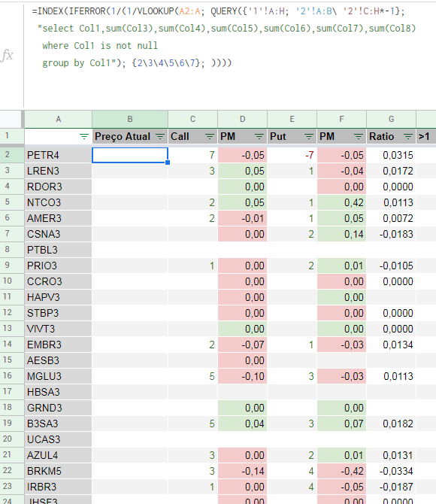This screenshot has width=436, height=504.
Task: Click the HBSA3 ticker cell
Action: 58,392
